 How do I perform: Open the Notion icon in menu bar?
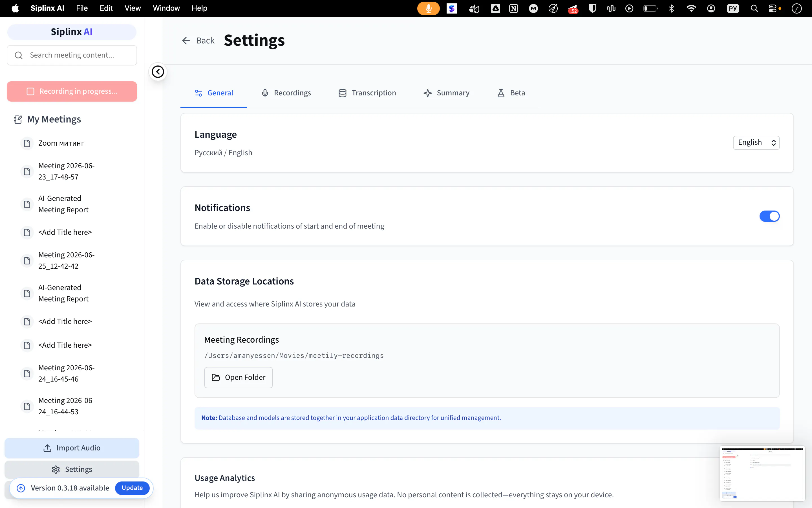513,8
